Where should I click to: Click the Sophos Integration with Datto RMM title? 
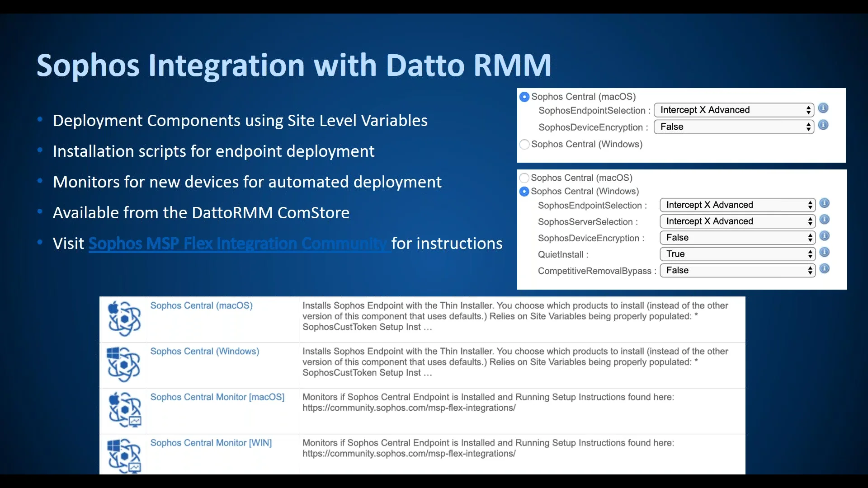[x=294, y=65]
